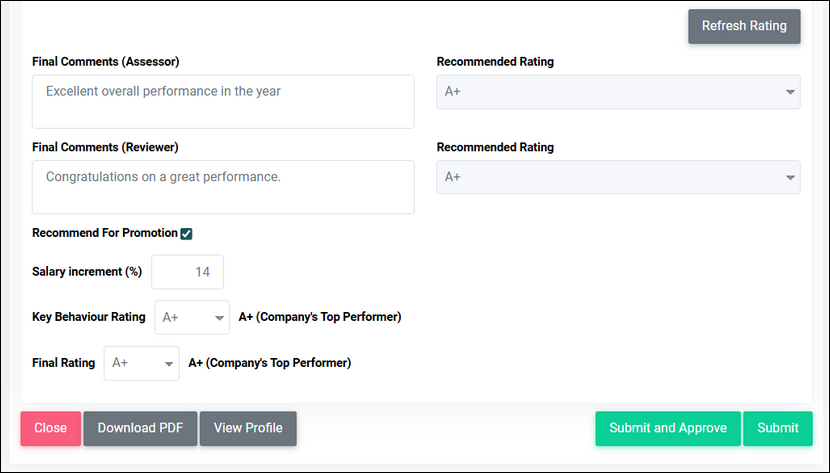Download the appraisal as PDF
This screenshot has width=830, height=473.
click(x=140, y=428)
